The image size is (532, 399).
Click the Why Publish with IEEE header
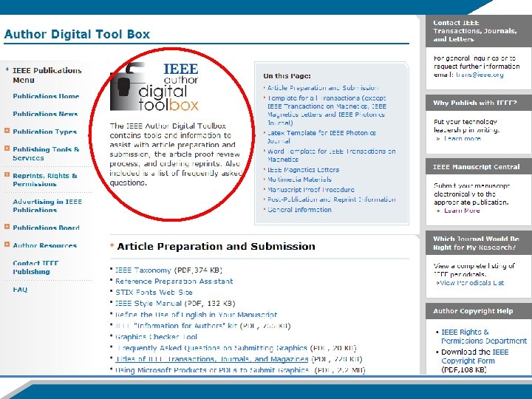point(479,103)
